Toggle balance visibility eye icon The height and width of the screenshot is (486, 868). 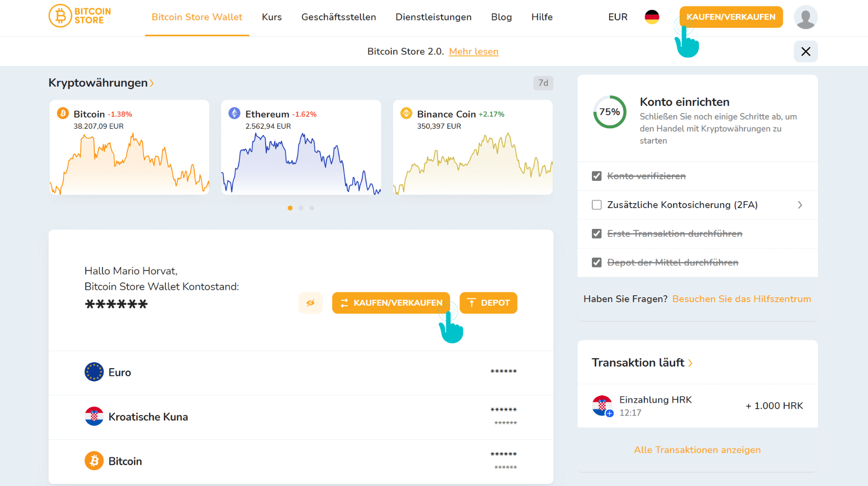click(x=310, y=303)
